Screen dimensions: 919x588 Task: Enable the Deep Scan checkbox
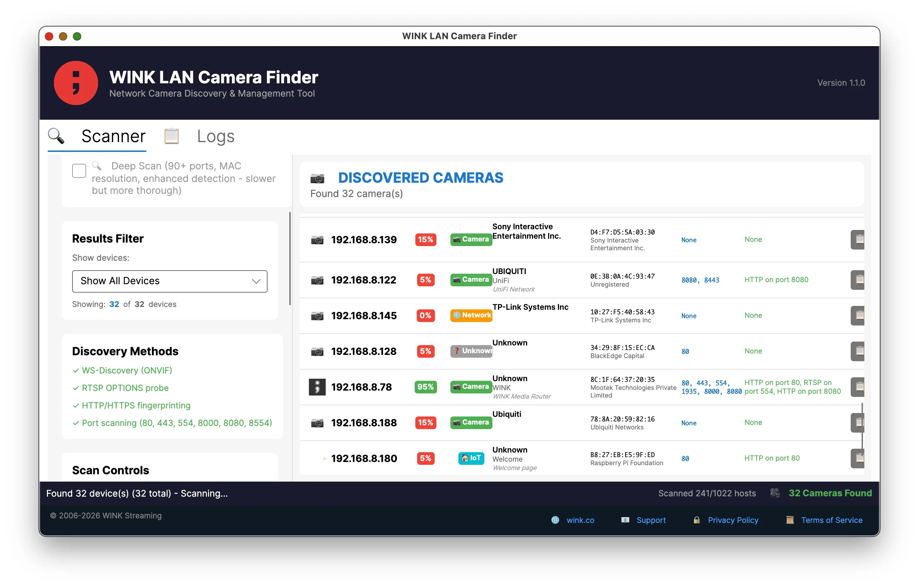click(79, 171)
